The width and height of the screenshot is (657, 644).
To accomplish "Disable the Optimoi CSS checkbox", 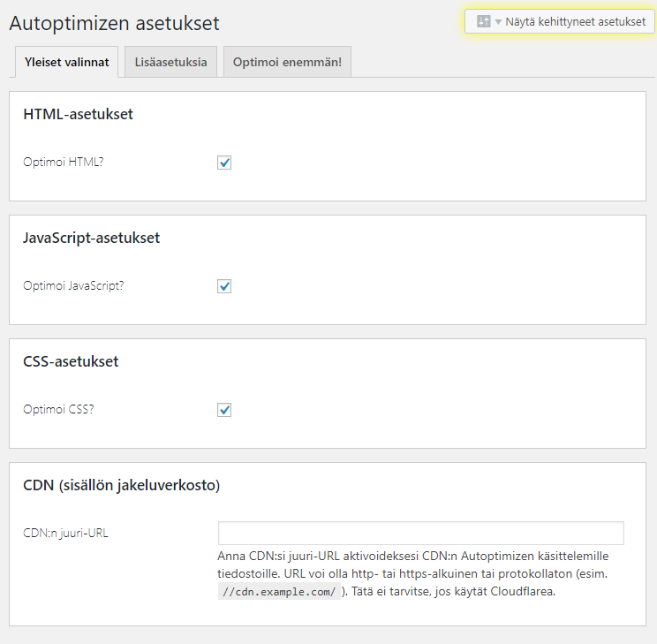I will click(224, 410).
